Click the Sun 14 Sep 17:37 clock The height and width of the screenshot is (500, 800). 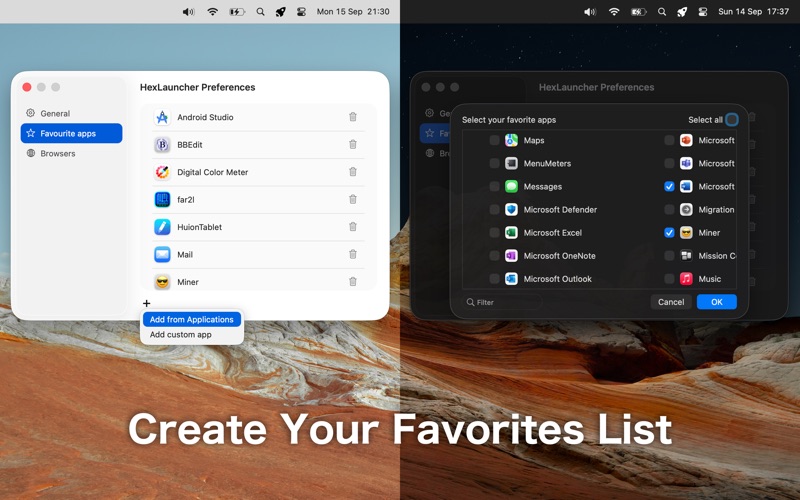click(754, 12)
